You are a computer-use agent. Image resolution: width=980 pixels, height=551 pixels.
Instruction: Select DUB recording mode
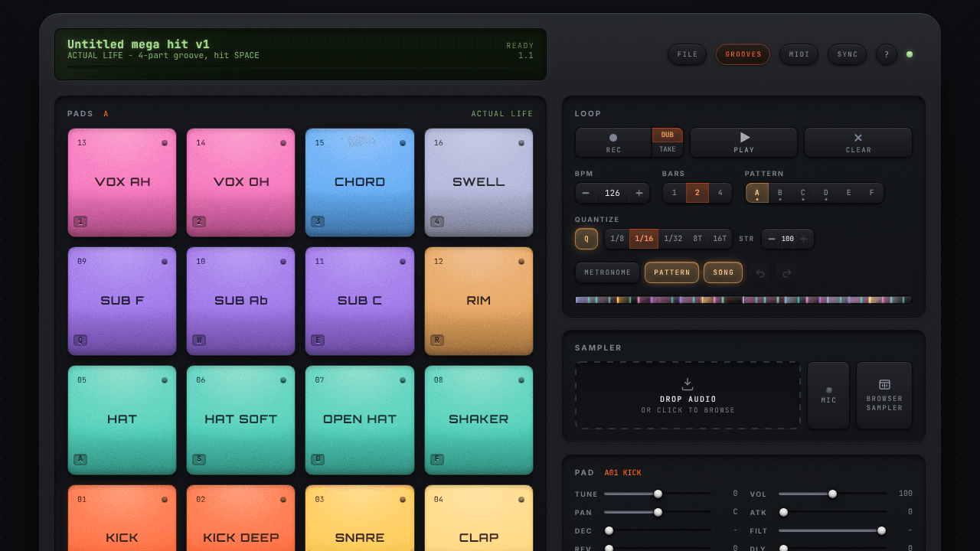667,135
